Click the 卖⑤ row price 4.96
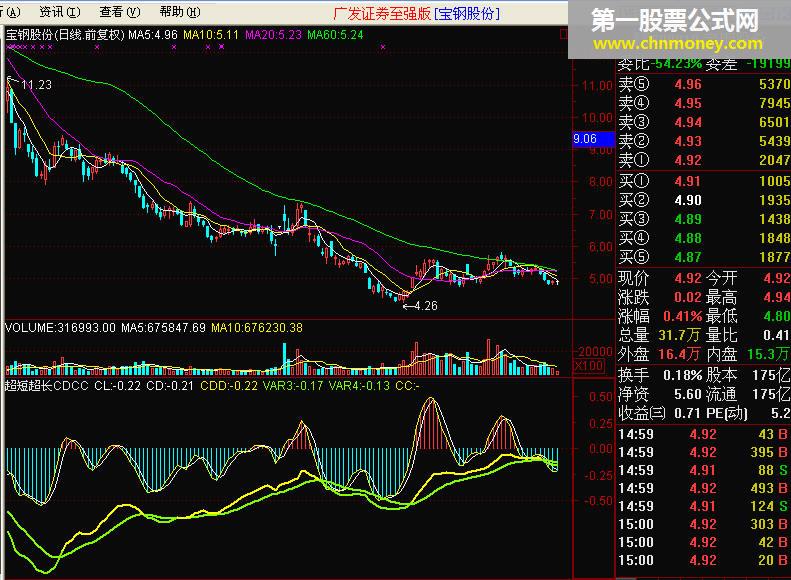Screen dimensions: 791x580 688,84
